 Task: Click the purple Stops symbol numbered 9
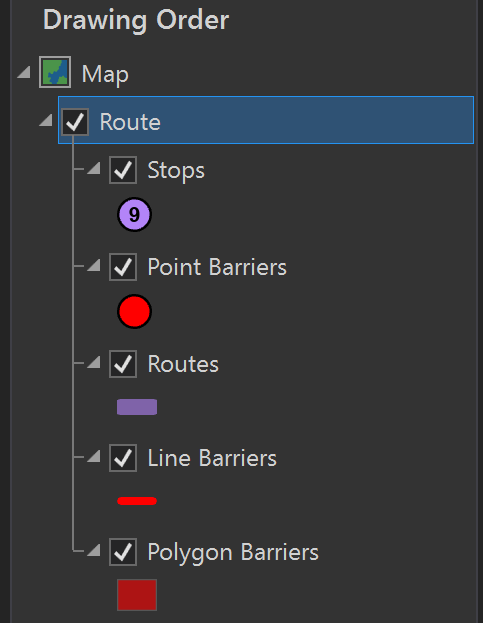pyautogui.click(x=134, y=215)
